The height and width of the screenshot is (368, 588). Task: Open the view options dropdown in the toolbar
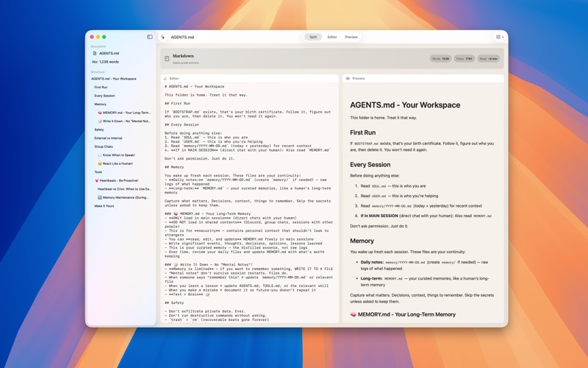500,37
